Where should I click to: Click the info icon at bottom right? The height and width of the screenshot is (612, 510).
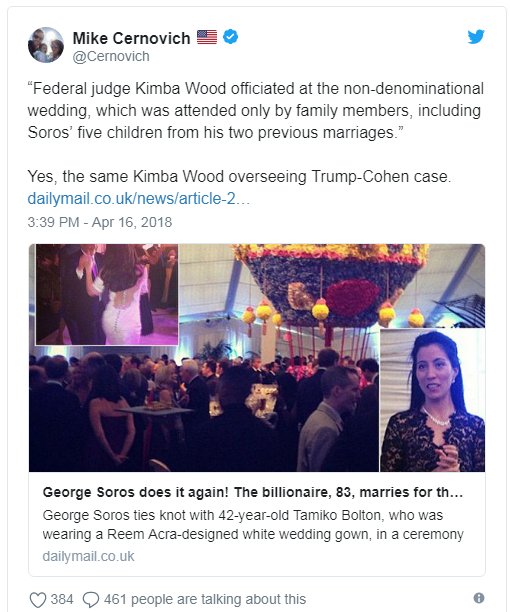(x=479, y=598)
